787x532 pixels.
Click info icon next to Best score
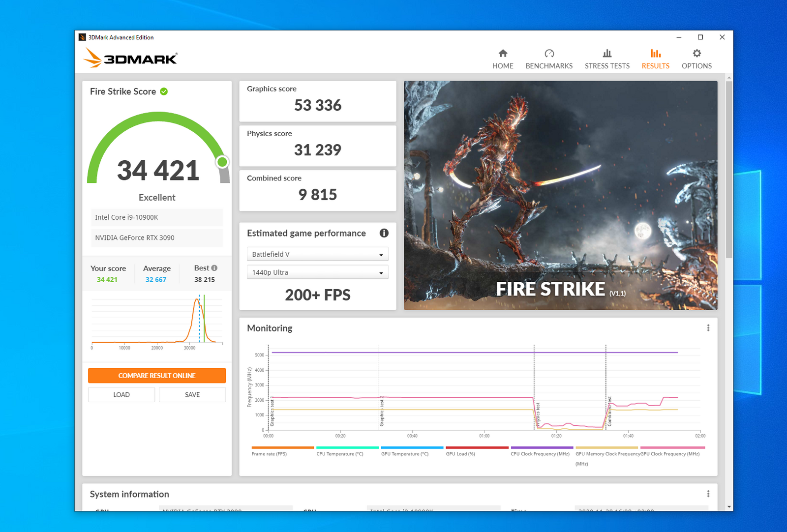pos(214,268)
